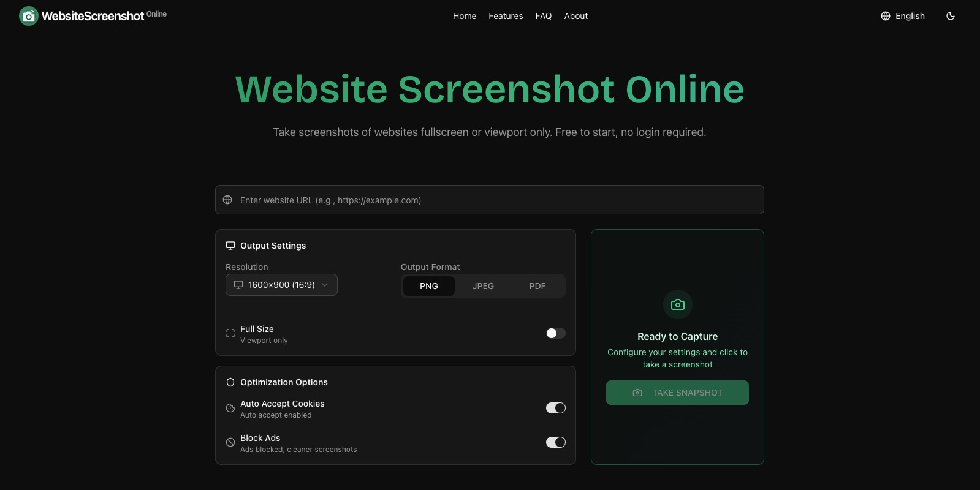Open the Features menu item
This screenshot has height=490, width=980.
506,16
